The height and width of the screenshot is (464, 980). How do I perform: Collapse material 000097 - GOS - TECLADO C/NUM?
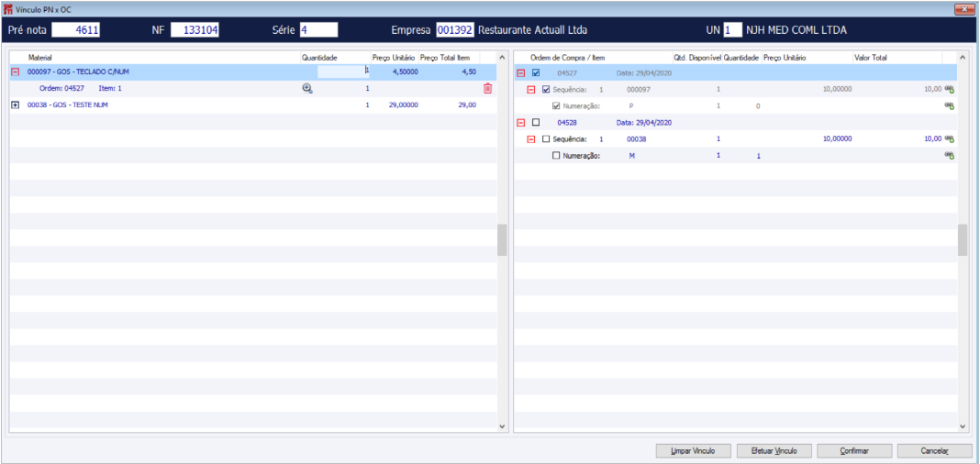coord(15,72)
